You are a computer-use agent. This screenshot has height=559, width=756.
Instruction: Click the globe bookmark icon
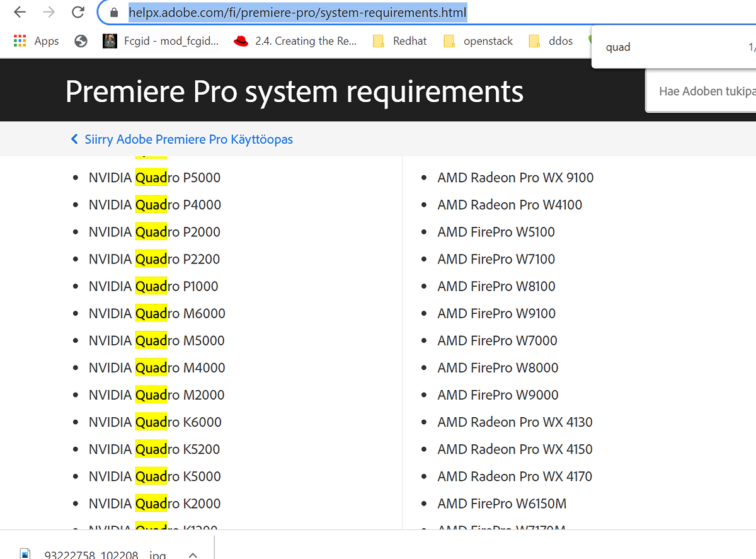(81, 41)
